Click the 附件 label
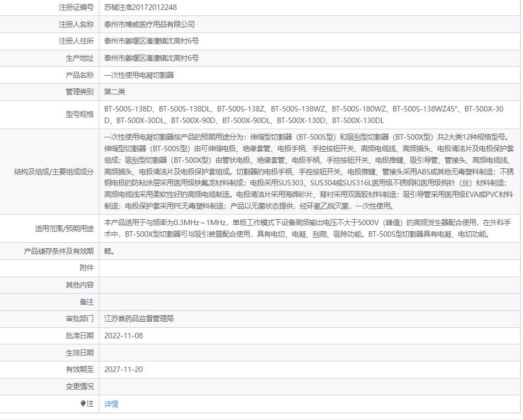 click(x=87, y=268)
